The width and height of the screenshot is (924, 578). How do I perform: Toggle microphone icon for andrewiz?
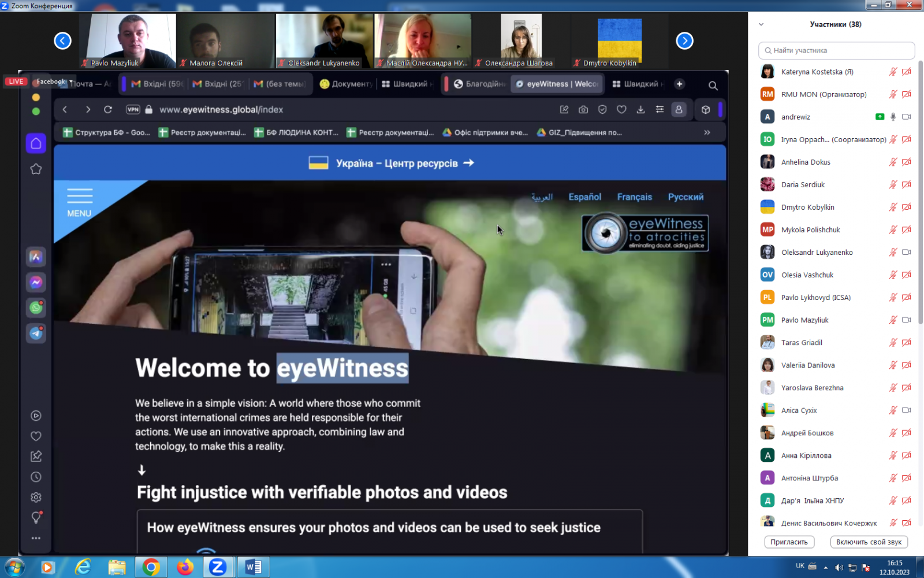click(x=893, y=117)
